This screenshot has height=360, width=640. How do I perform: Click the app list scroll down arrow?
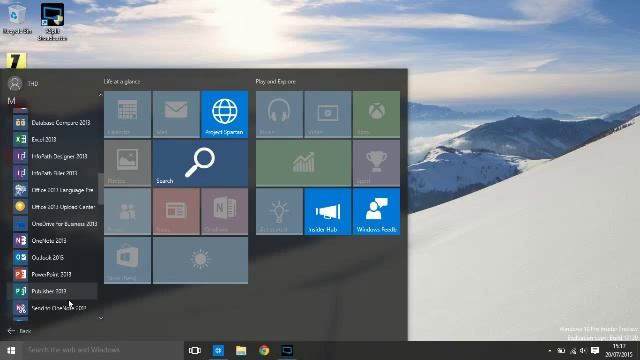coord(100,318)
